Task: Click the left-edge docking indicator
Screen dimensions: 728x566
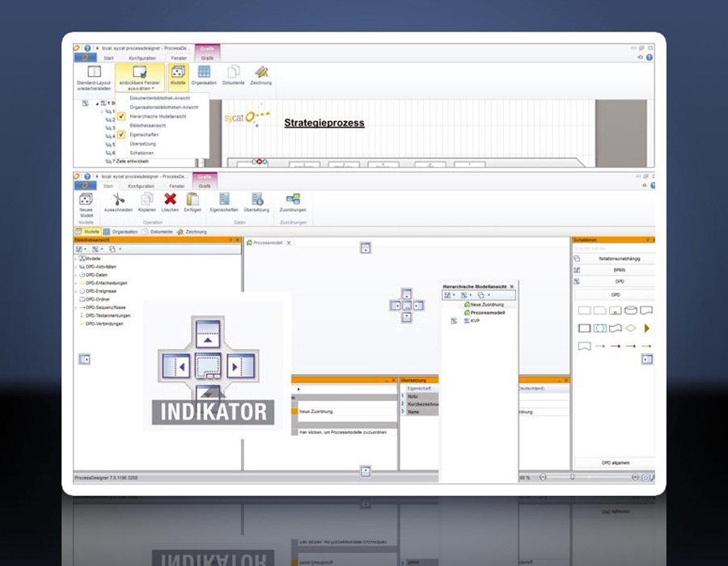Action: pyautogui.click(x=84, y=359)
